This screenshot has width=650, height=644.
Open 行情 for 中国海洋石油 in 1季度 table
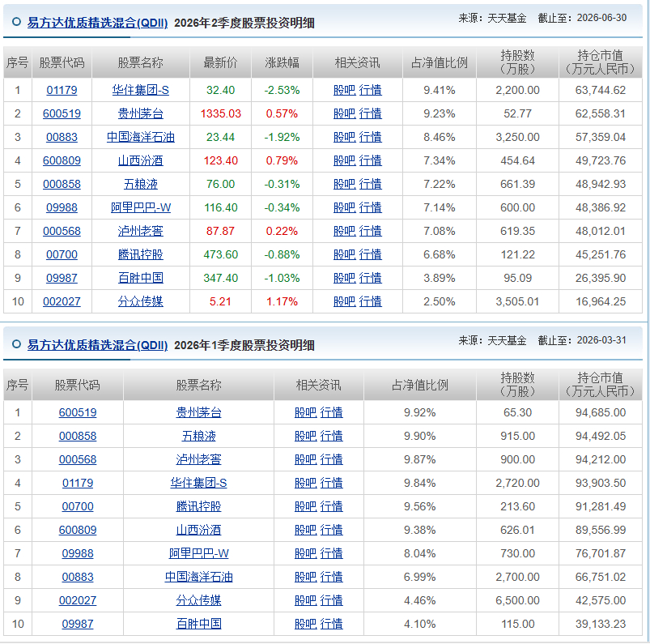(331, 577)
